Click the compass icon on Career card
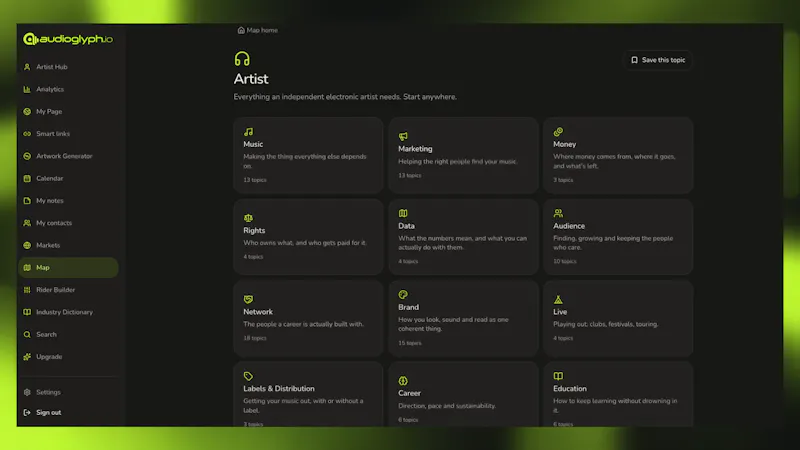 tap(403, 381)
